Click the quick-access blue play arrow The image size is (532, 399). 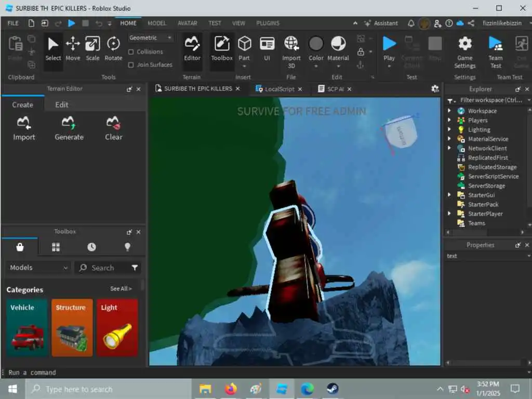[x=71, y=23]
